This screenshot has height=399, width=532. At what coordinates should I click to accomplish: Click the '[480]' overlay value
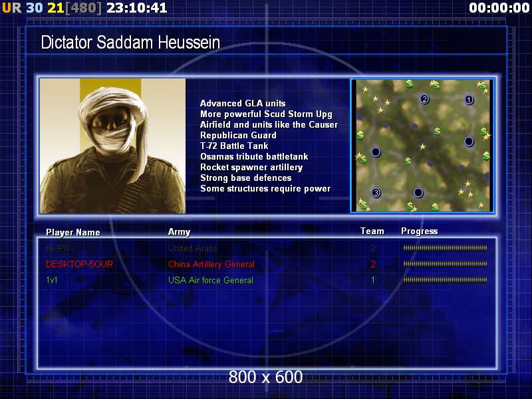84,8
